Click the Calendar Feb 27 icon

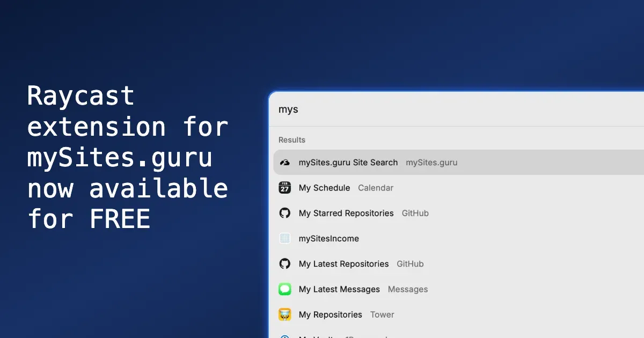pos(284,187)
